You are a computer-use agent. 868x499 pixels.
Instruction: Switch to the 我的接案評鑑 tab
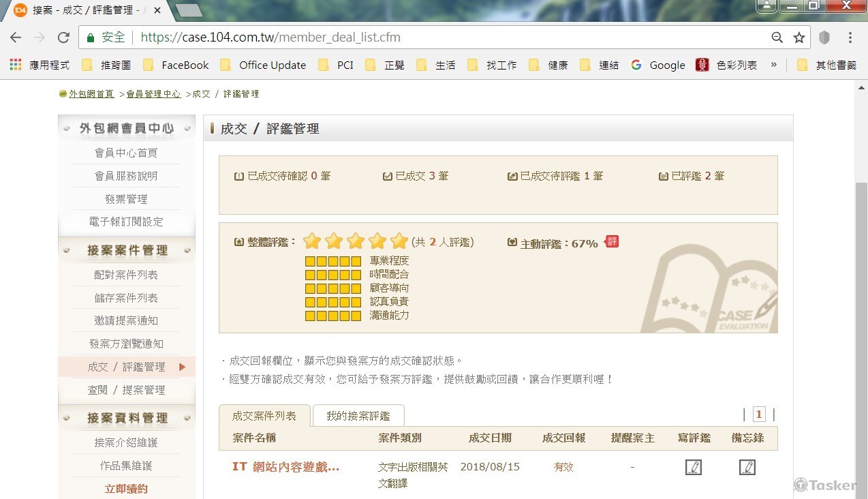[358, 416]
